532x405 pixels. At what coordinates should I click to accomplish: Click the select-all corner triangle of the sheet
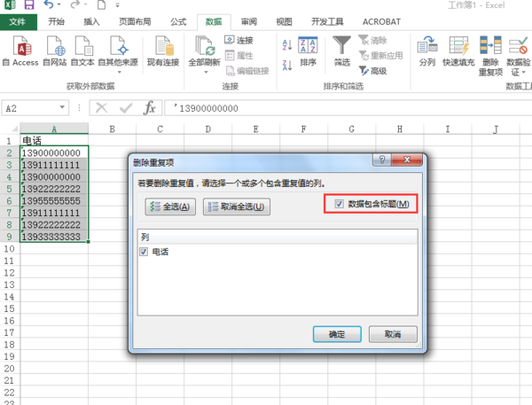click(x=14, y=129)
